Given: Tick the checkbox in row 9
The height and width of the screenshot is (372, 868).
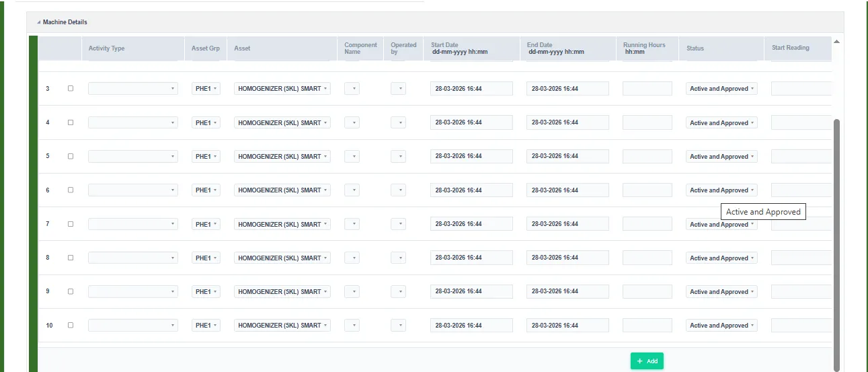Looking at the screenshot, I should coord(71,291).
